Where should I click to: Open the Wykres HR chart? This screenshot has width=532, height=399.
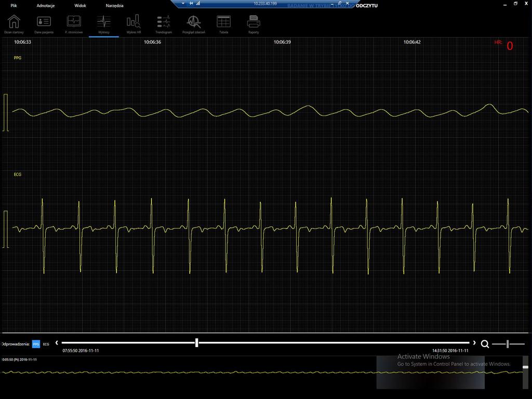[134, 24]
